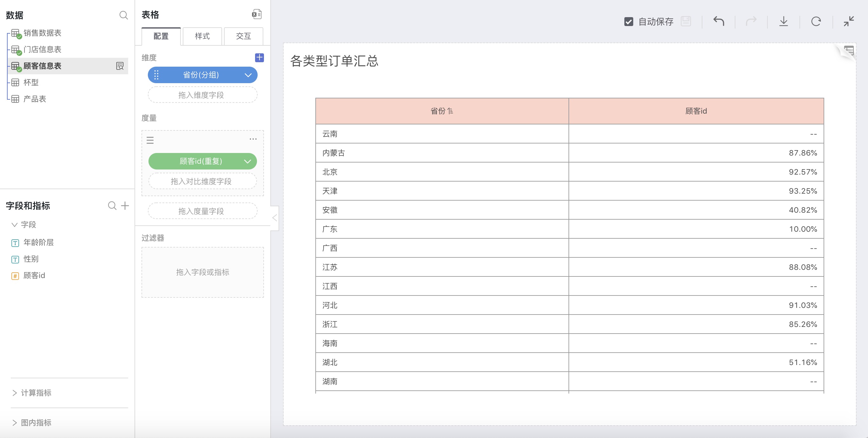Expand the 计算指标 section
The width and height of the screenshot is (868, 438).
click(x=15, y=393)
